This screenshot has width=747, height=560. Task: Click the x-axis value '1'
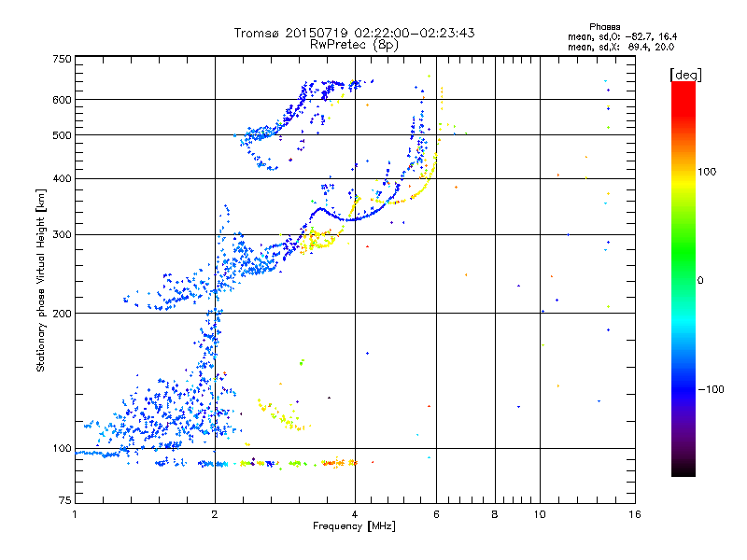75,514
